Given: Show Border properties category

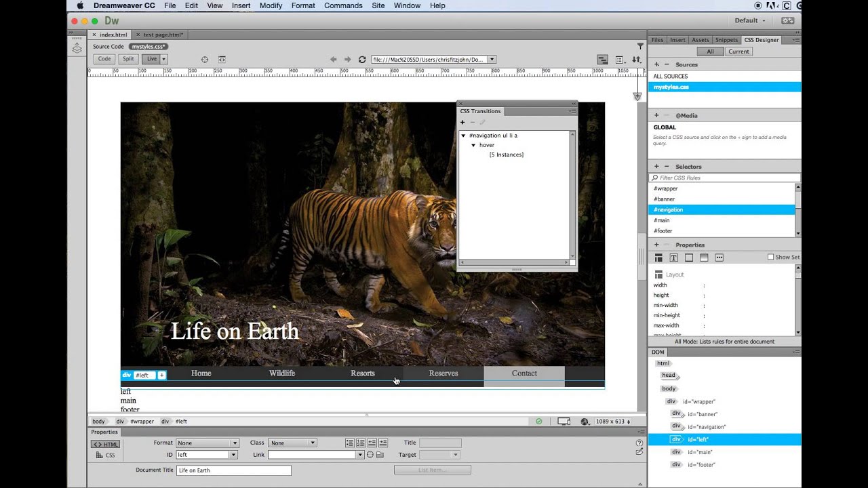Looking at the screenshot, I should coord(689,258).
